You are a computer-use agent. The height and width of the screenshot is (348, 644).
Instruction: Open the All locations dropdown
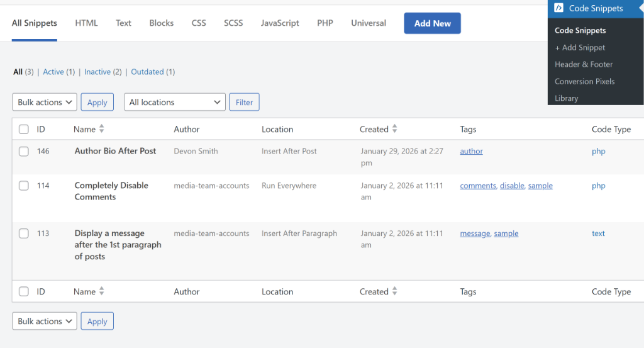pos(175,102)
